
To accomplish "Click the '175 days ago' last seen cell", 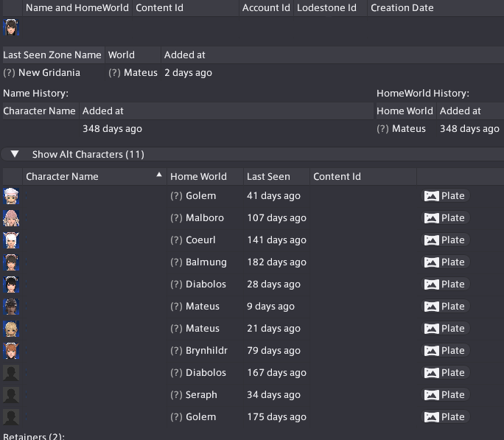I will [277, 417].
